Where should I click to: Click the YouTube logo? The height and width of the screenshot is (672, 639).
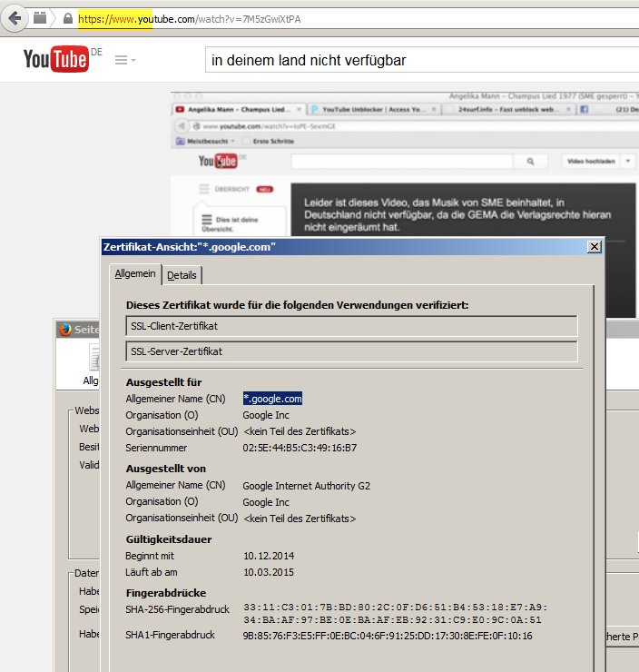[x=56, y=59]
